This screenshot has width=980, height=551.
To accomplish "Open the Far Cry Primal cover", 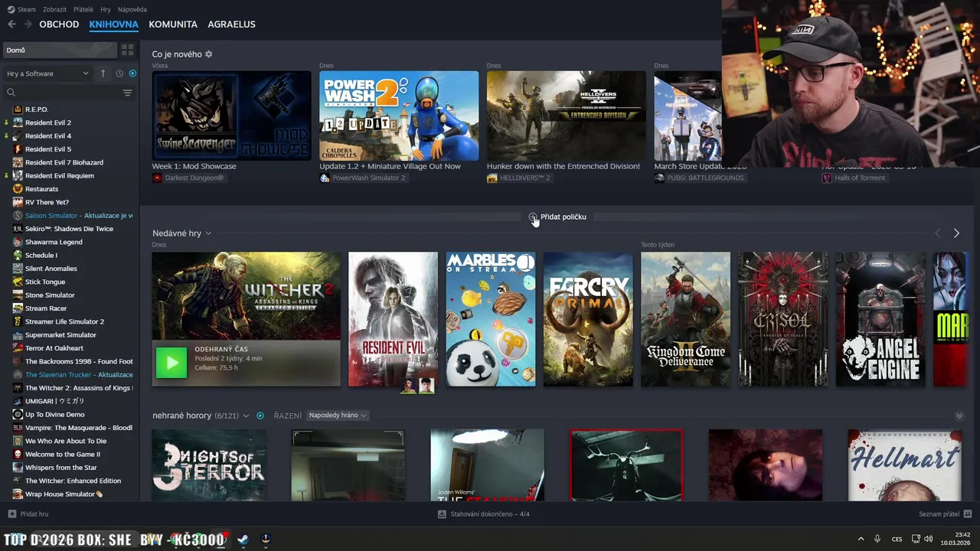I will click(x=588, y=319).
